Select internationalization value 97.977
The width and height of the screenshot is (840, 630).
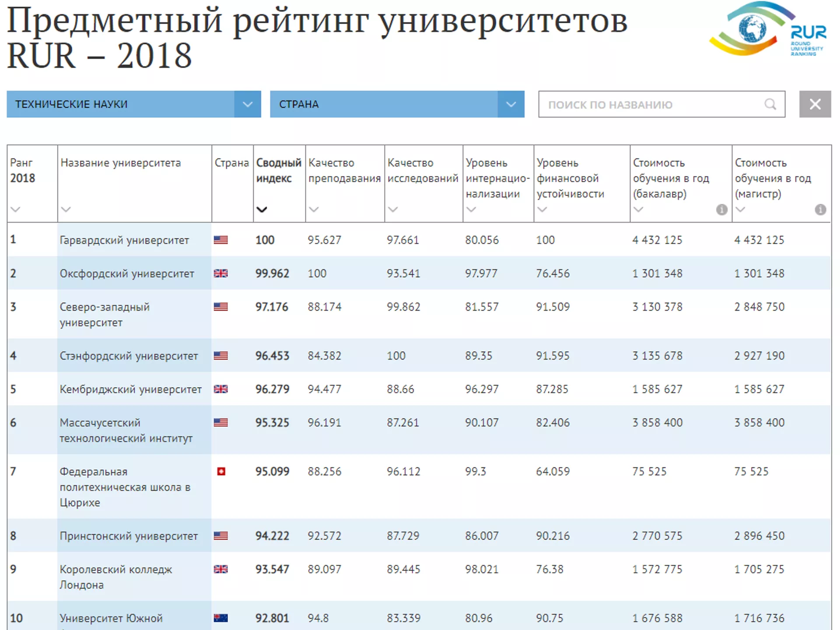coord(481,273)
